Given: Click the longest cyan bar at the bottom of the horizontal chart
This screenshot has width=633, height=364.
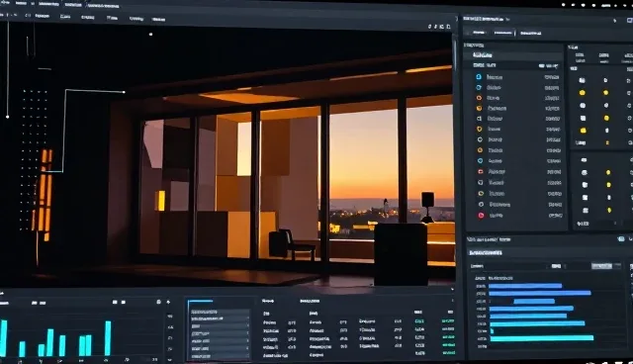Looking at the screenshot, I should point(542,338).
